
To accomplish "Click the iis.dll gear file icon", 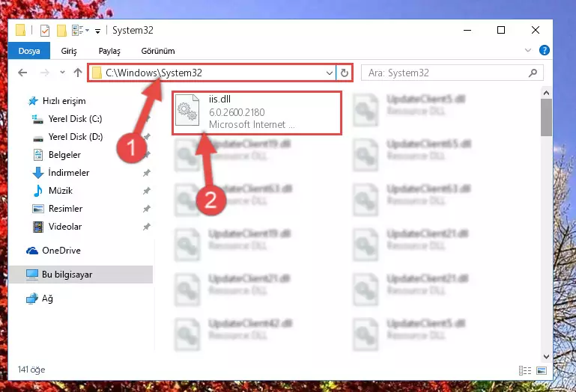I will [187, 110].
